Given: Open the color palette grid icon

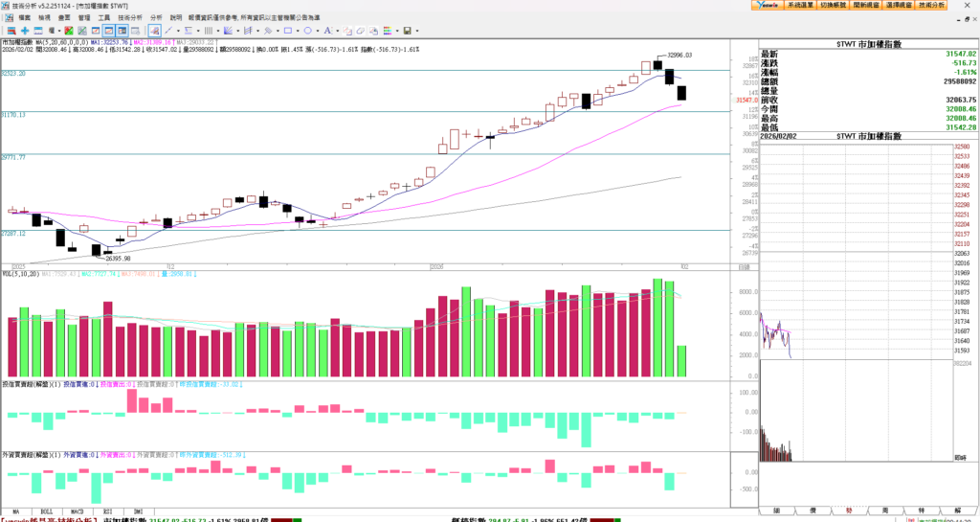Looking at the screenshot, I should click(x=387, y=31).
